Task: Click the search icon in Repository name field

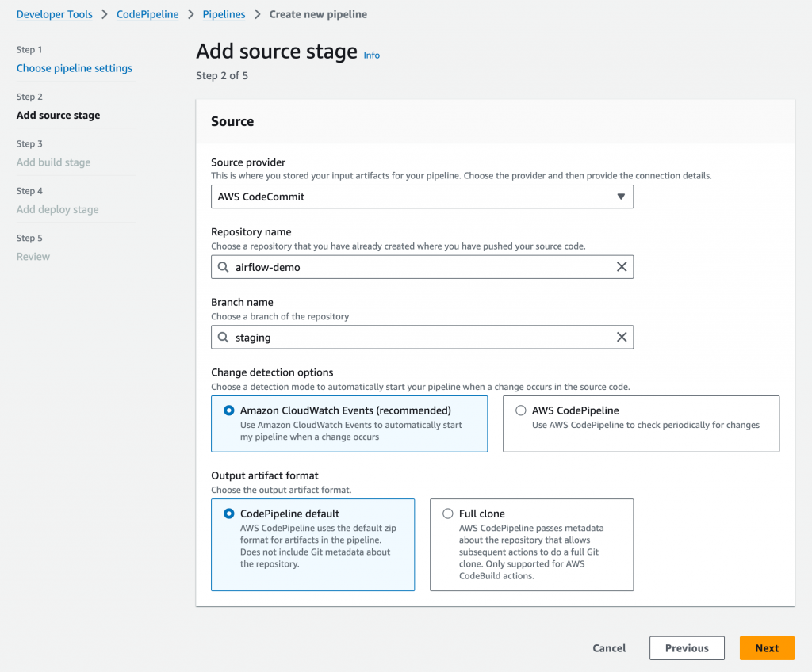Action: coord(224,267)
